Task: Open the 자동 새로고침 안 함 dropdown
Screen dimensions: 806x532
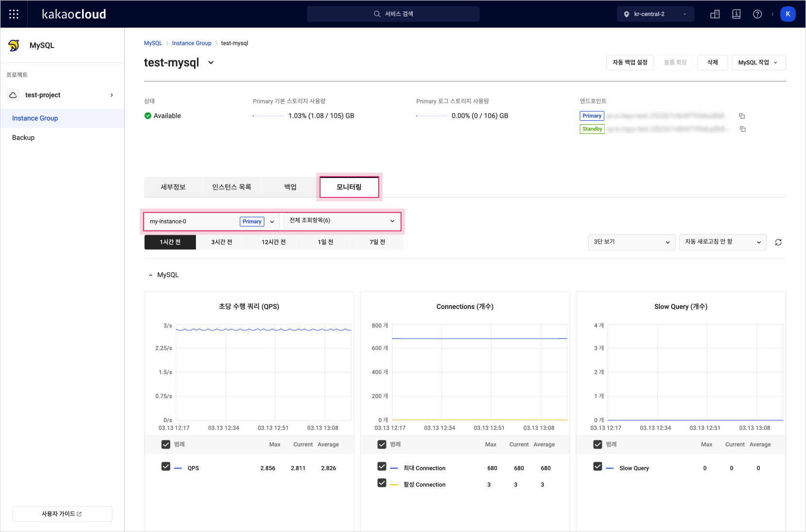Action: (723, 242)
